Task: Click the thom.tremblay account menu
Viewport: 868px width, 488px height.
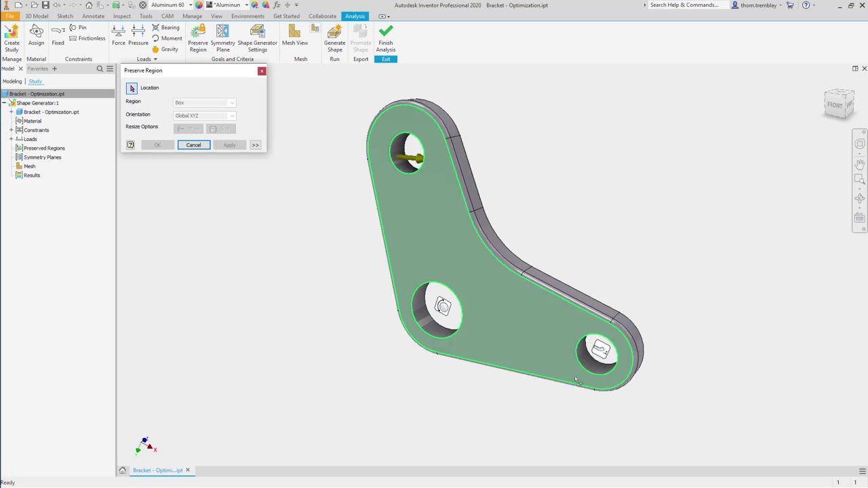Action: pos(758,5)
